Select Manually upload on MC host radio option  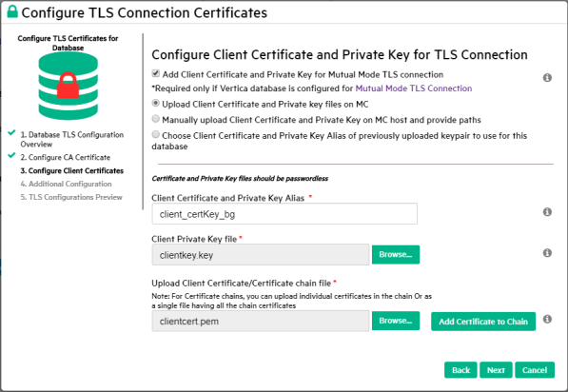pos(155,119)
